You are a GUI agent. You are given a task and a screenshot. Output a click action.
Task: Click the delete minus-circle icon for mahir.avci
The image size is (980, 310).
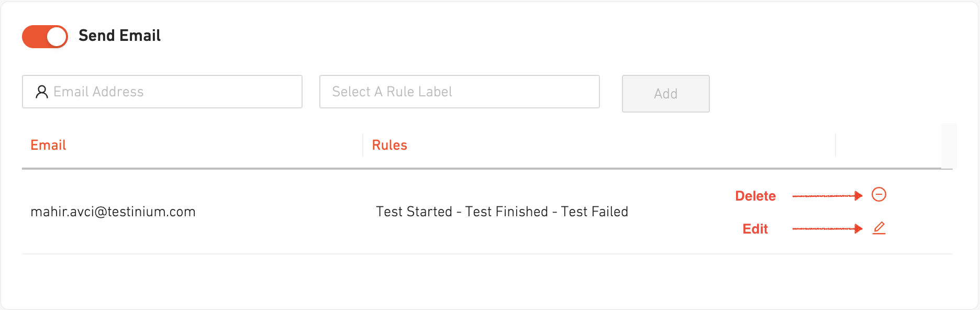878,194
